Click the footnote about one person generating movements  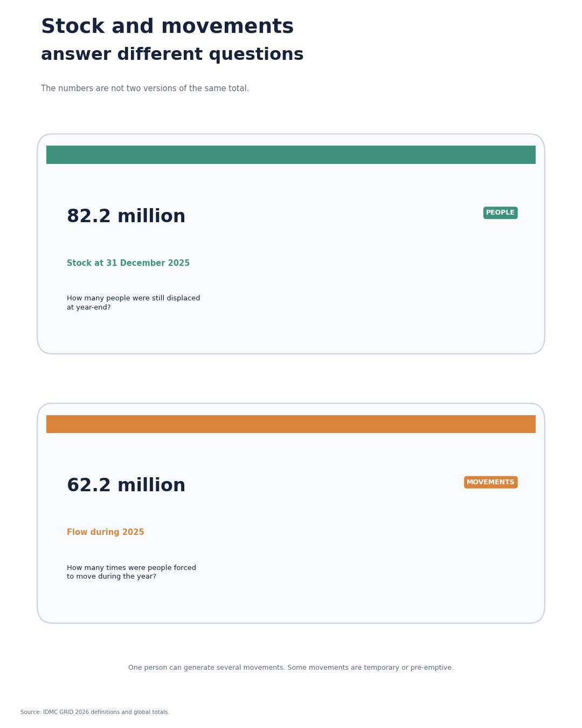click(x=291, y=668)
